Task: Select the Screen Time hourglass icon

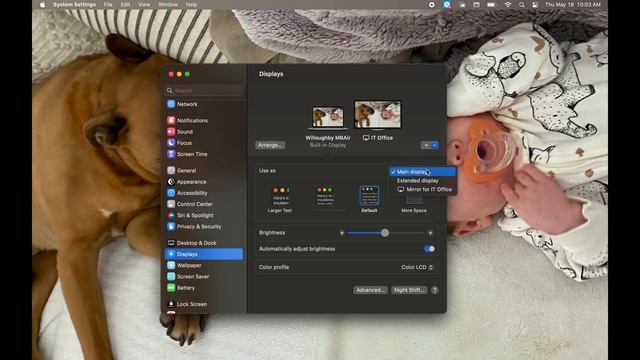Action: click(x=171, y=154)
